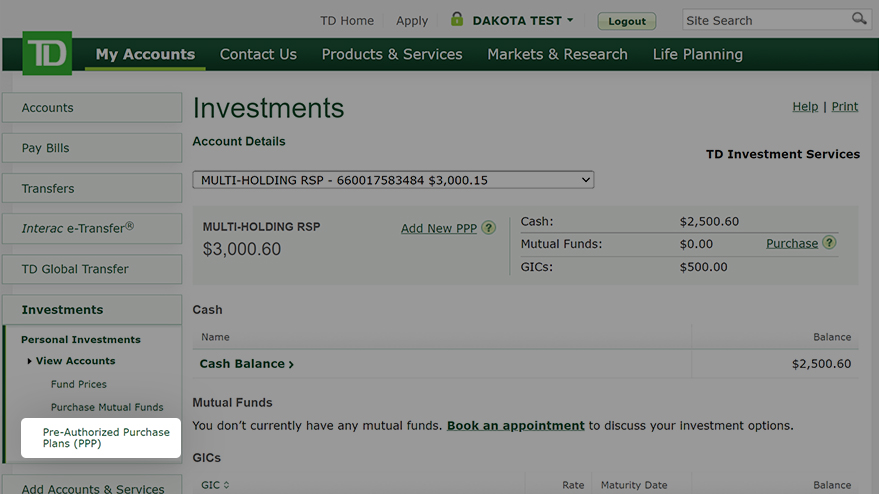Click the Account Details heading
The width and height of the screenshot is (879, 494).
click(x=239, y=141)
